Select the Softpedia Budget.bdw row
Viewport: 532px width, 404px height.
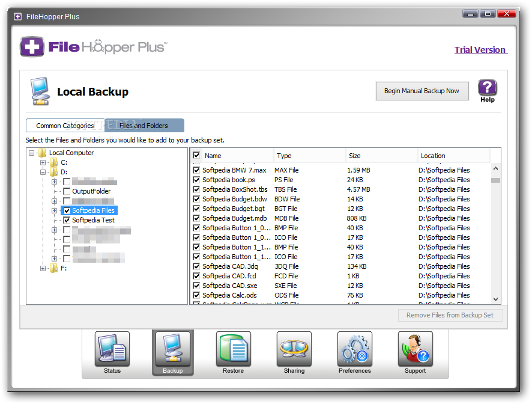coord(340,199)
